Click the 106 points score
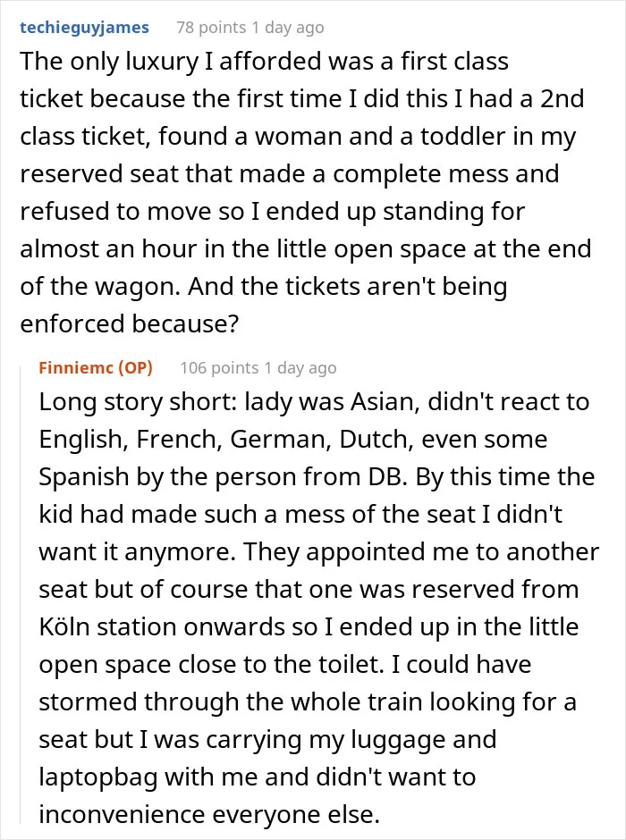 point(219,367)
